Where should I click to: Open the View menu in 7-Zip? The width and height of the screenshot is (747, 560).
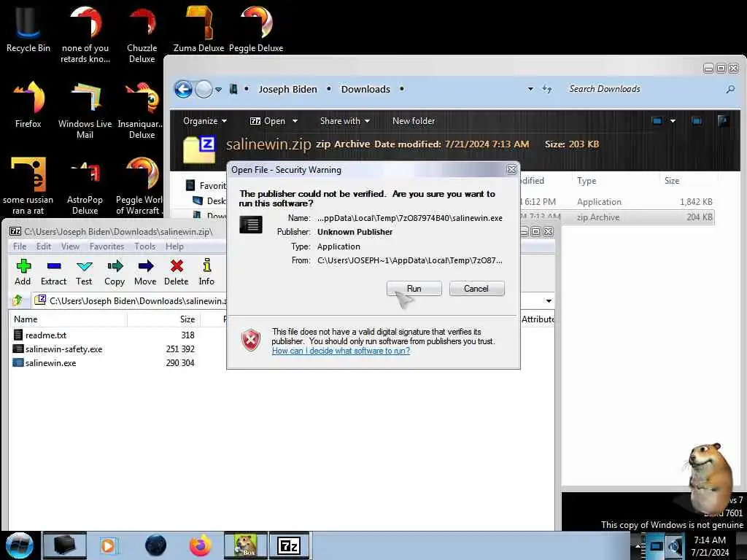tap(70, 246)
